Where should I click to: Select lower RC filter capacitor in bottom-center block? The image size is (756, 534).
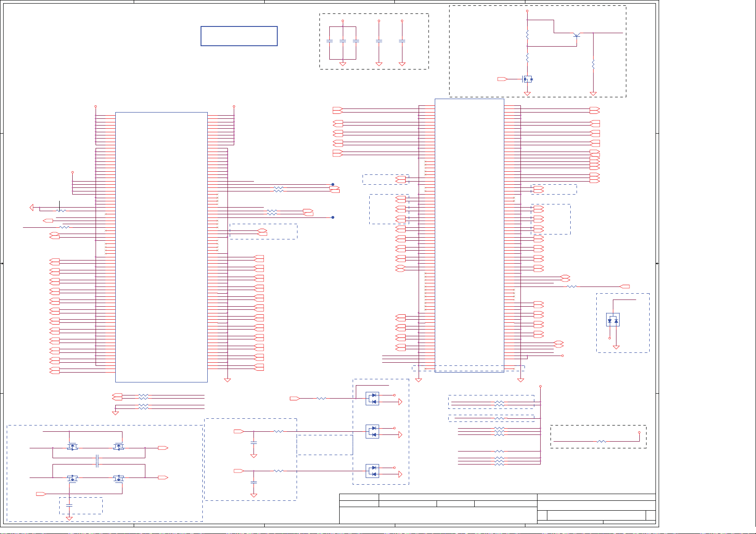(253, 482)
